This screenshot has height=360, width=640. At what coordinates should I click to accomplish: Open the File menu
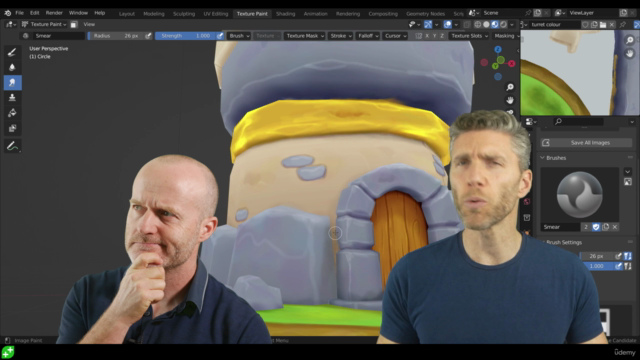pos(19,13)
